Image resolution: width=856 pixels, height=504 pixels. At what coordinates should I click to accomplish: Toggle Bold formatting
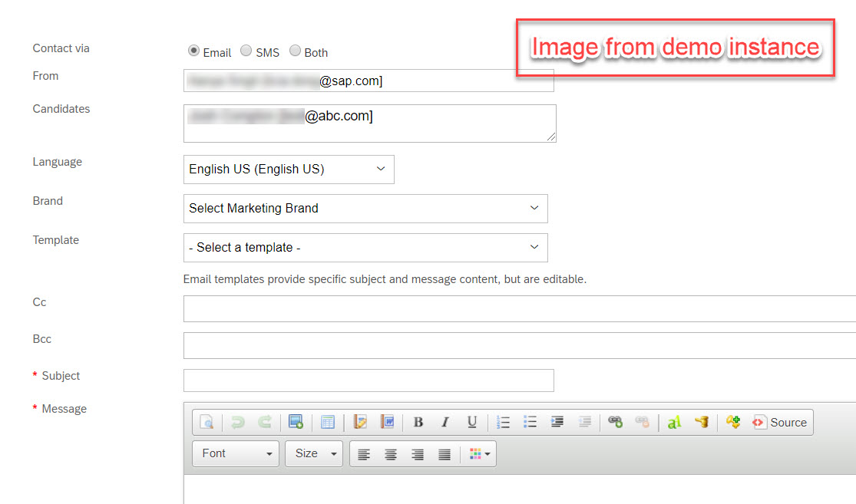click(418, 422)
